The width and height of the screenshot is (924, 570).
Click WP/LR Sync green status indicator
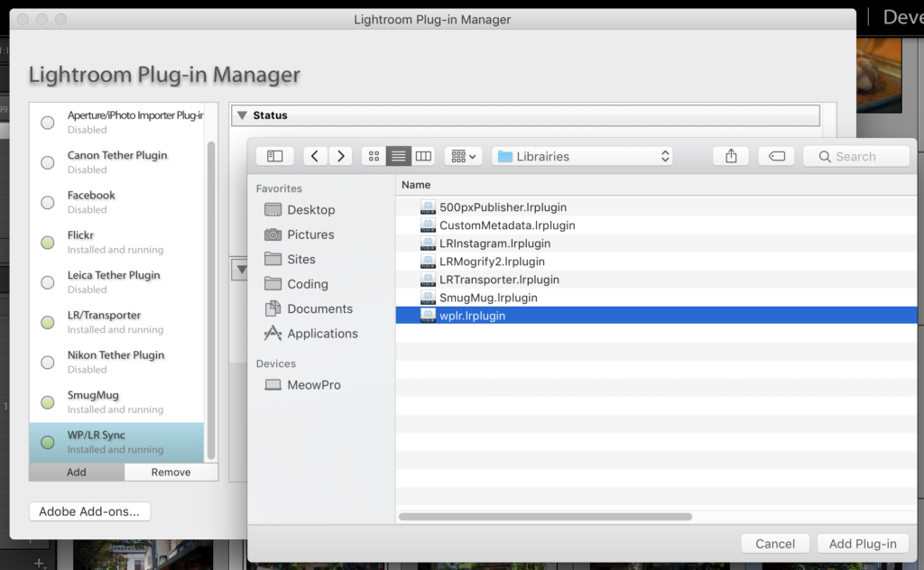[x=48, y=442]
